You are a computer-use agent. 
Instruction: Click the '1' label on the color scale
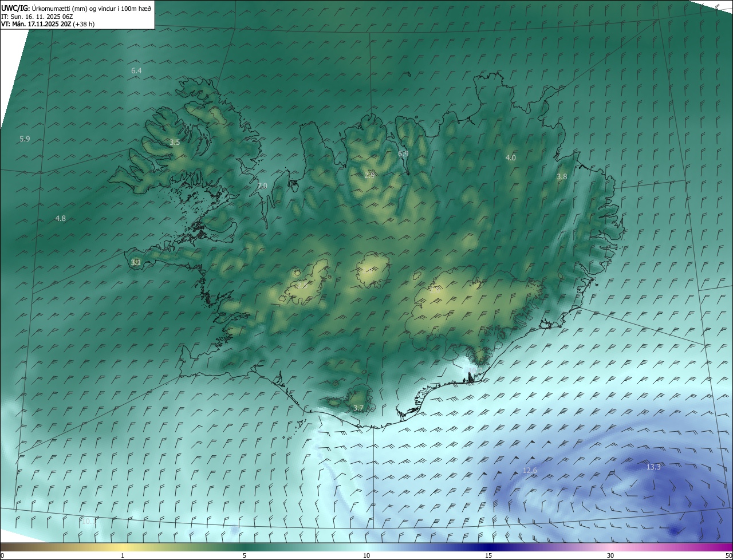pyautogui.click(x=123, y=555)
